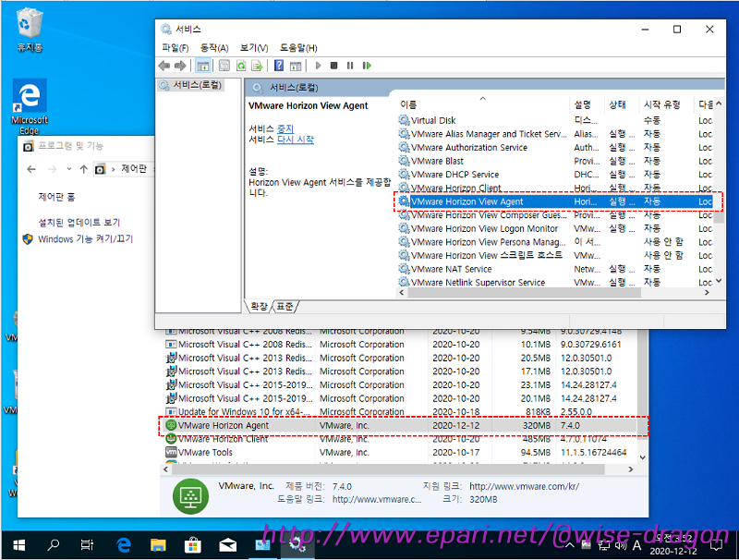The width and height of the screenshot is (739, 560).
Task: Select VMware Horizon View Persona Management service
Action: coord(555,242)
